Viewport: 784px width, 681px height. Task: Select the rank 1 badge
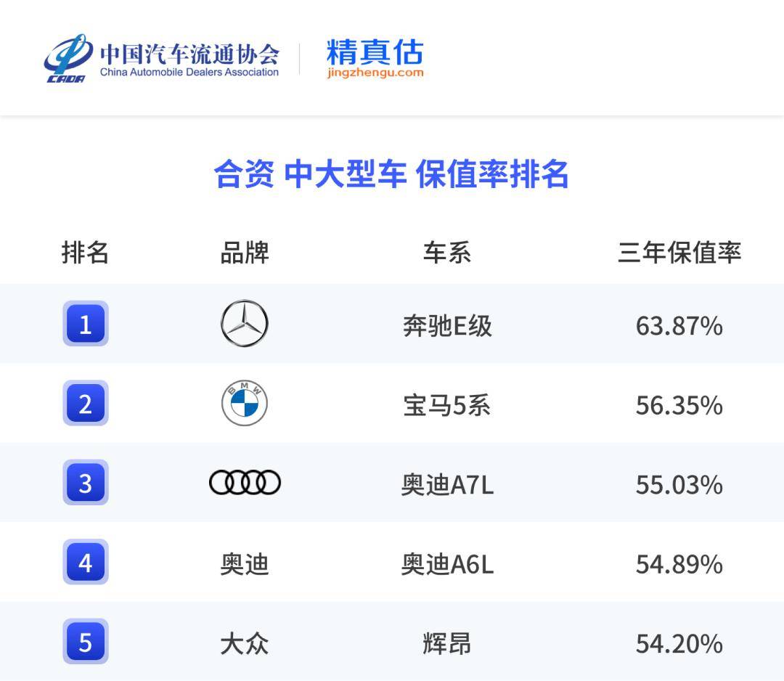pyautogui.click(x=86, y=324)
